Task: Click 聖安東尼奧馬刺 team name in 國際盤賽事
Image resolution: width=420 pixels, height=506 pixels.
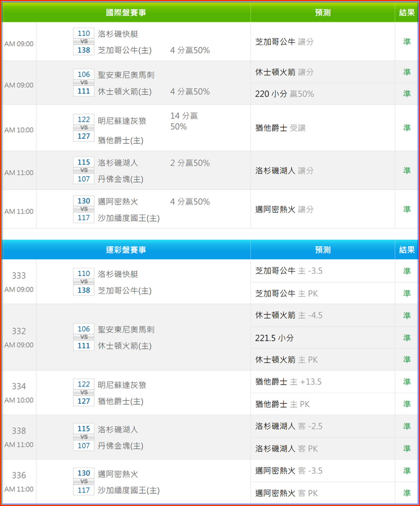Action: coord(126,75)
